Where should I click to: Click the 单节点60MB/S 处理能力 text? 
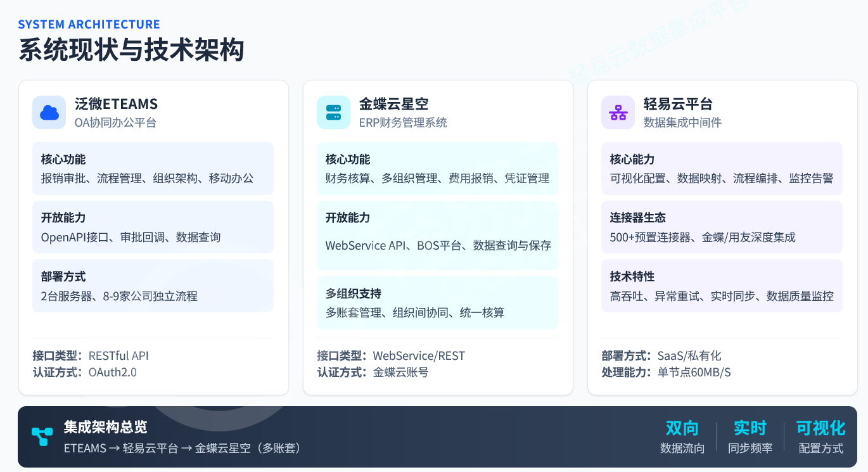694,373
